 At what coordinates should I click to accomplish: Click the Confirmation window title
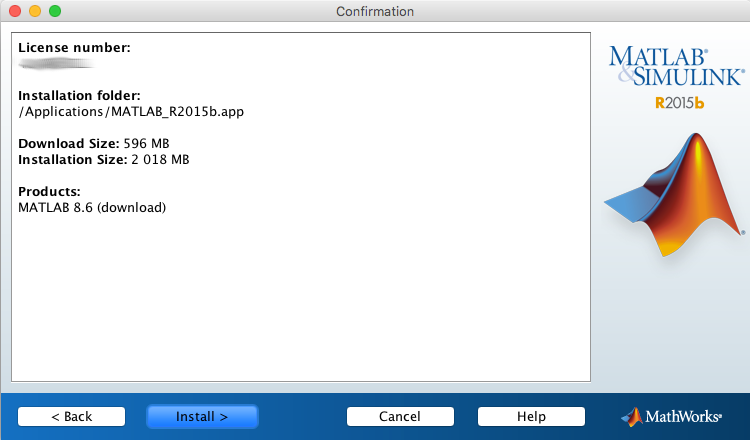pyautogui.click(x=375, y=11)
